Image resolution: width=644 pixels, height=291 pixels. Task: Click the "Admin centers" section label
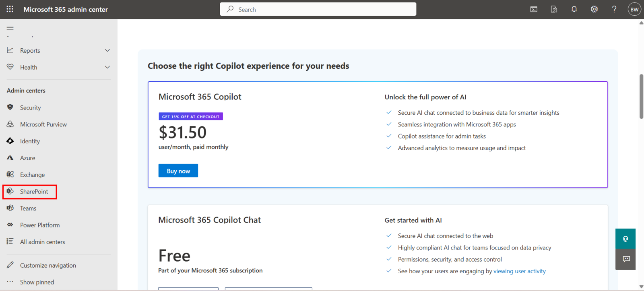coord(26,91)
